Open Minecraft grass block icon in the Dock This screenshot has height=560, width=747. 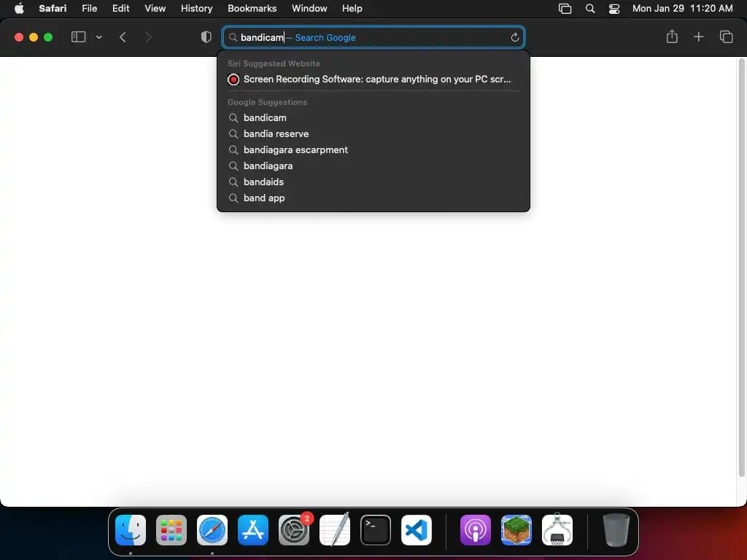tap(516, 530)
